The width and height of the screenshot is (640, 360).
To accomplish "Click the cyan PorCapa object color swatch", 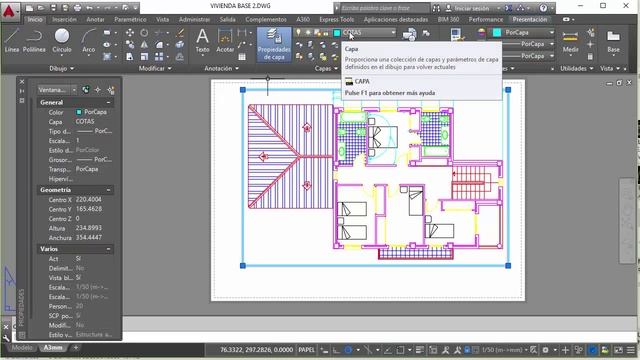I will click(x=497, y=33).
